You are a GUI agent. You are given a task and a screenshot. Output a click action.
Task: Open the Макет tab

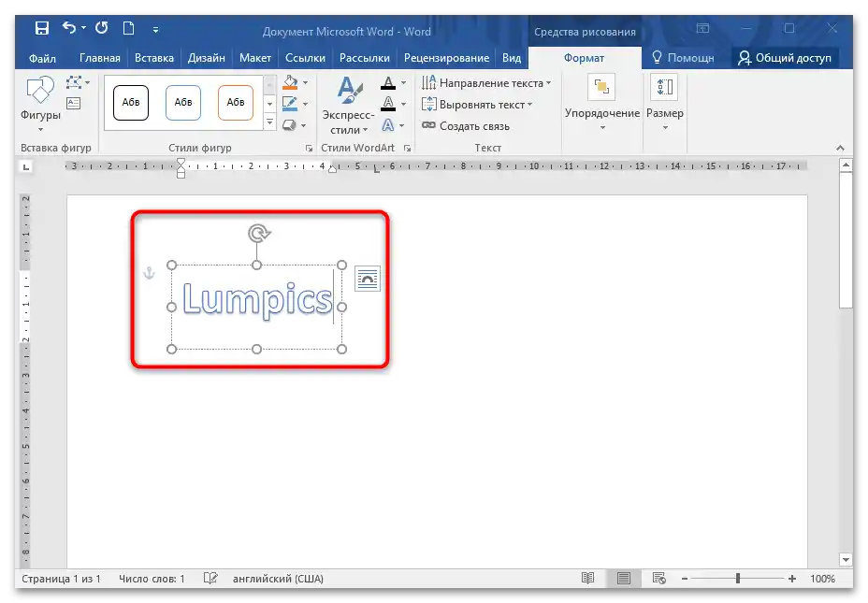[255, 58]
